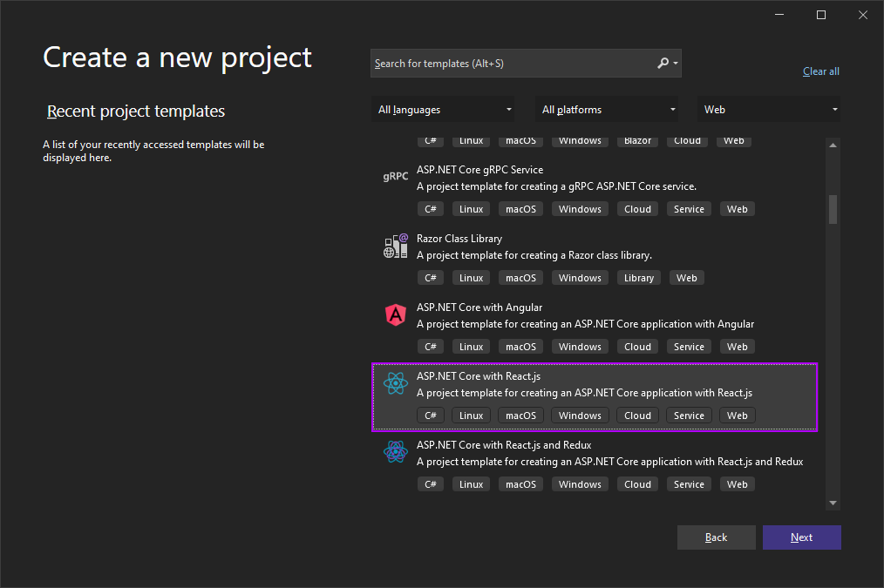
Task: Click the Clear all link
Action: [x=821, y=71]
